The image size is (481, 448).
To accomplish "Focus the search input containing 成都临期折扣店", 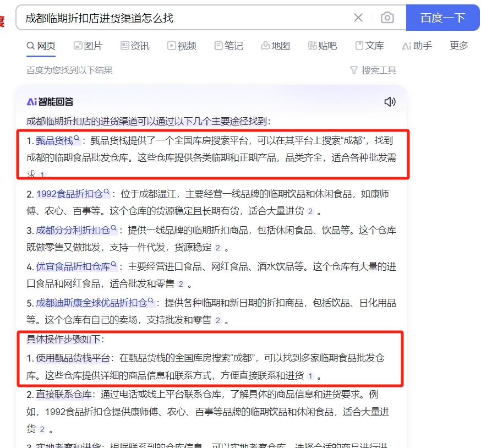I will pos(184,18).
